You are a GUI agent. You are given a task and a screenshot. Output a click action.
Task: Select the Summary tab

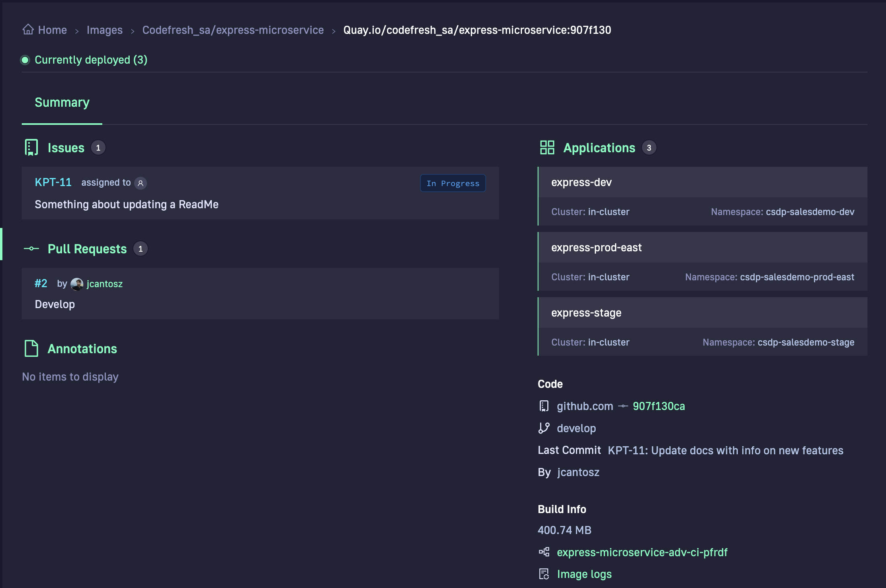(62, 103)
